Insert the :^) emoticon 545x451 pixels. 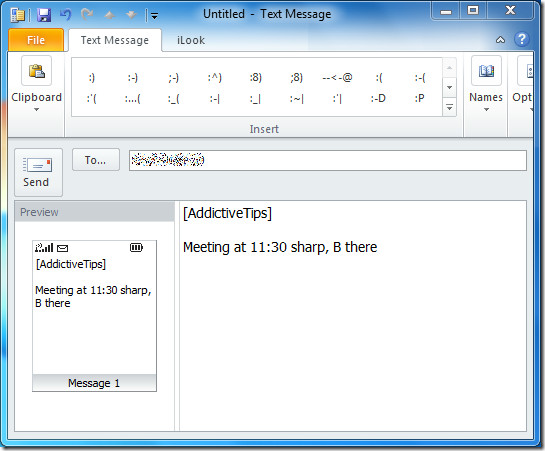click(x=214, y=77)
